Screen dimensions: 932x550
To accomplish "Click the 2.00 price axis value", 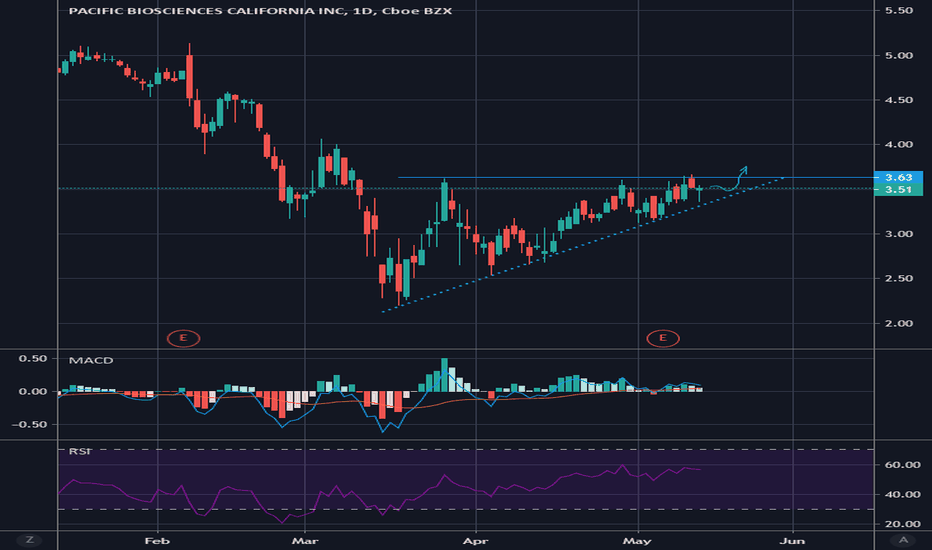I will pyautogui.click(x=899, y=323).
